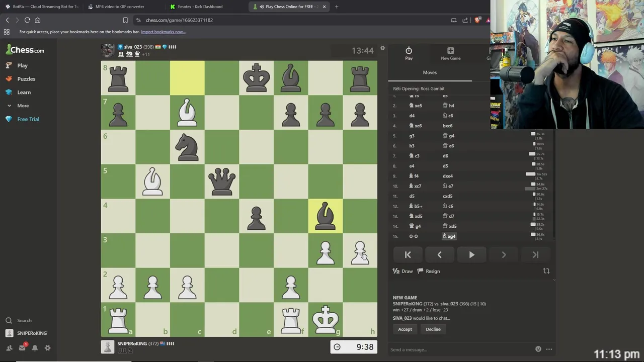644x362 pixels.
Task: Click the Free Trial diamond link
Action: 22,119
